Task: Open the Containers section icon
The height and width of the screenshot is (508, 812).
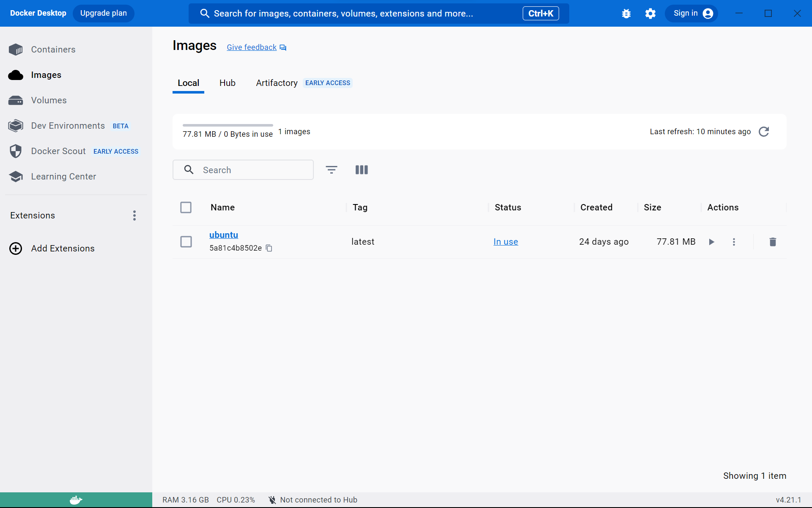Action: point(16,50)
